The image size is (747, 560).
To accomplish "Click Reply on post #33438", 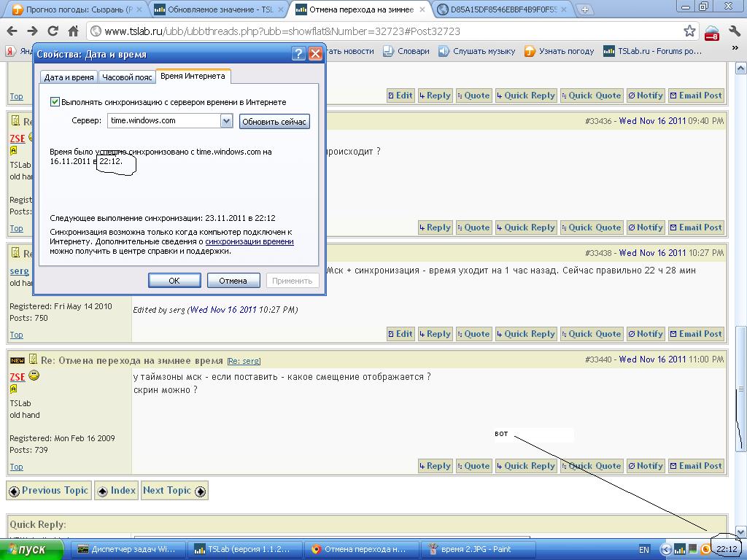I will click(435, 334).
